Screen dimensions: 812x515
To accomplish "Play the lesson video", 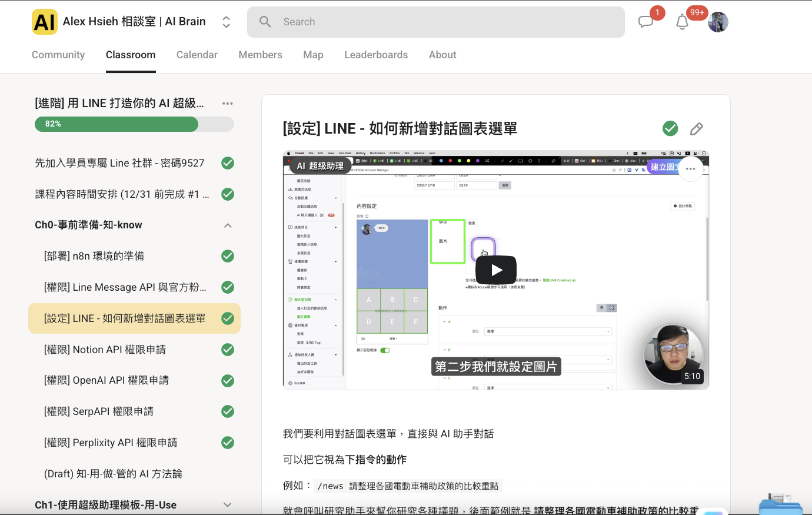I will (x=496, y=270).
